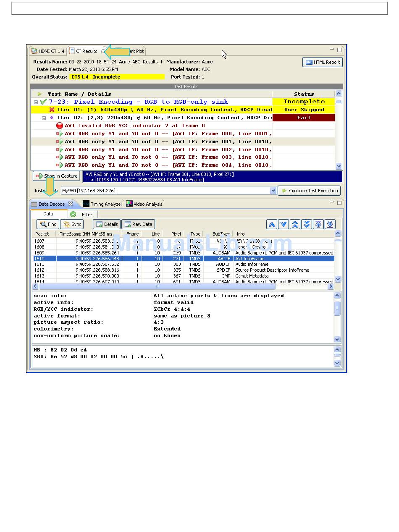
Task: Select the CT Results tab
Action: pos(87,51)
